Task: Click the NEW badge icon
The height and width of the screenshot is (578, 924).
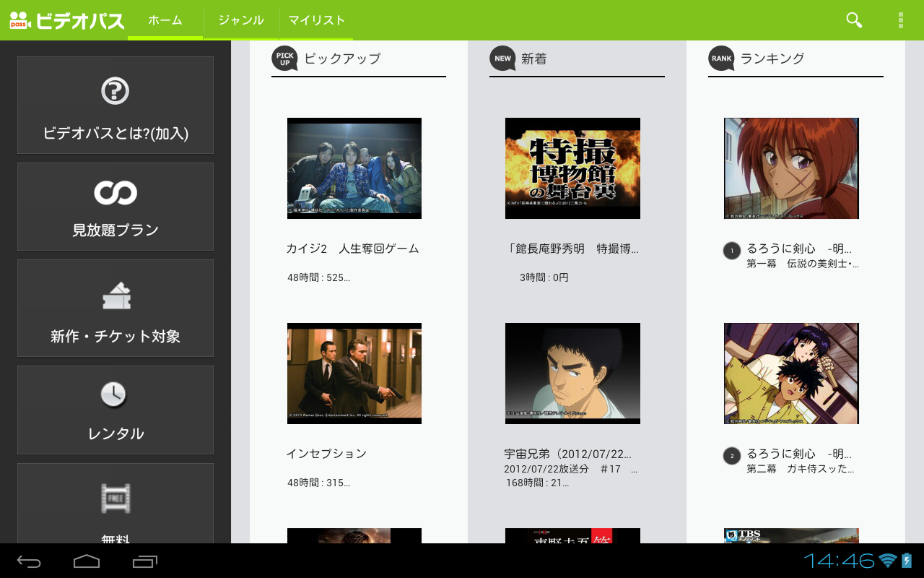Action: coord(502,59)
